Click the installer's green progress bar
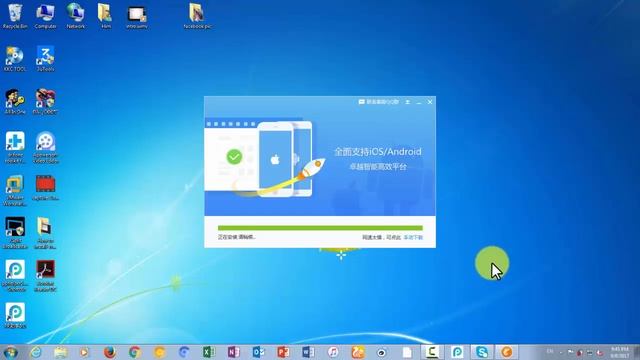640x360 pixels. tap(320, 228)
